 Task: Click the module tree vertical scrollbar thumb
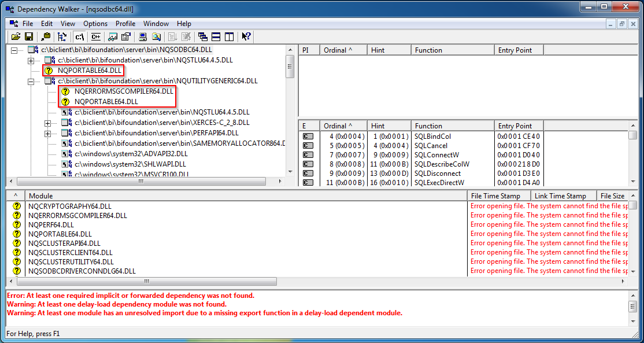tap(290, 66)
